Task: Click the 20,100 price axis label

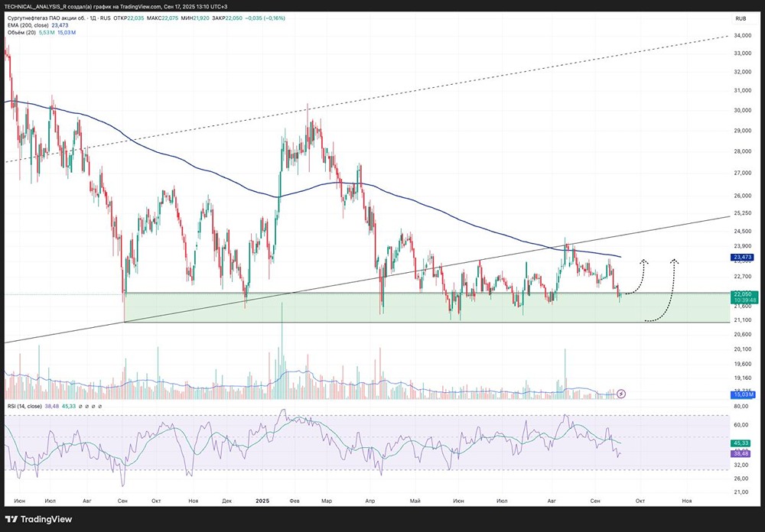Action: click(x=744, y=349)
